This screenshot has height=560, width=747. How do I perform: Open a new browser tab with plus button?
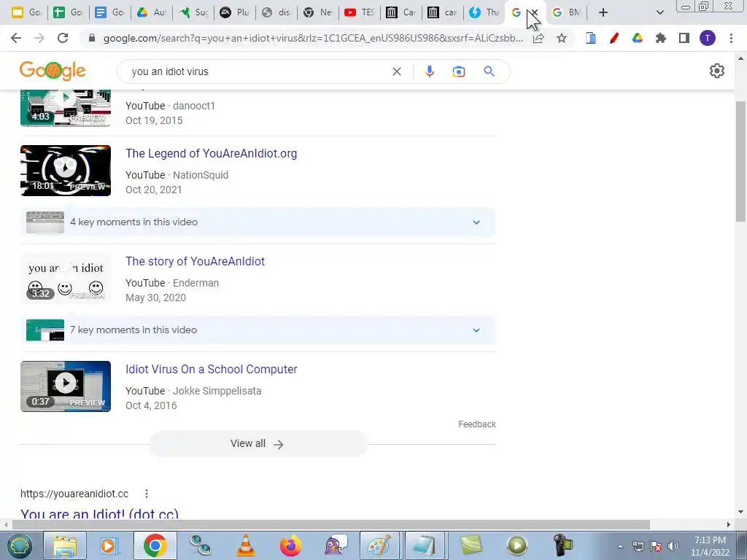point(603,12)
